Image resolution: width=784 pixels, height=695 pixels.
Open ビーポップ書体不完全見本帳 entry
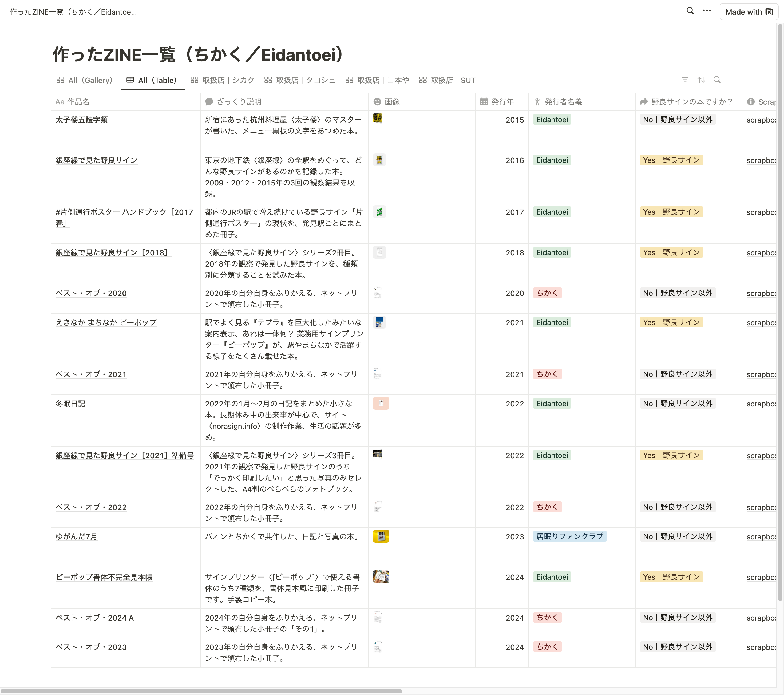(x=104, y=577)
